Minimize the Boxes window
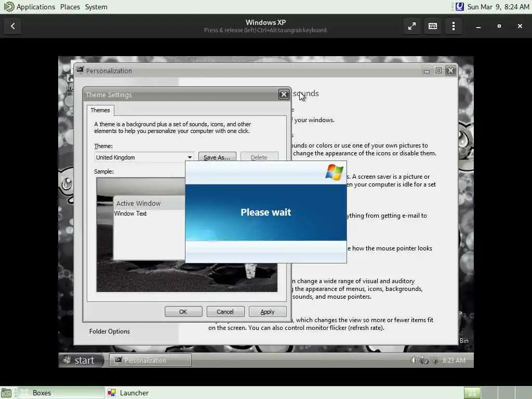532x399 pixels. (x=478, y=26)
